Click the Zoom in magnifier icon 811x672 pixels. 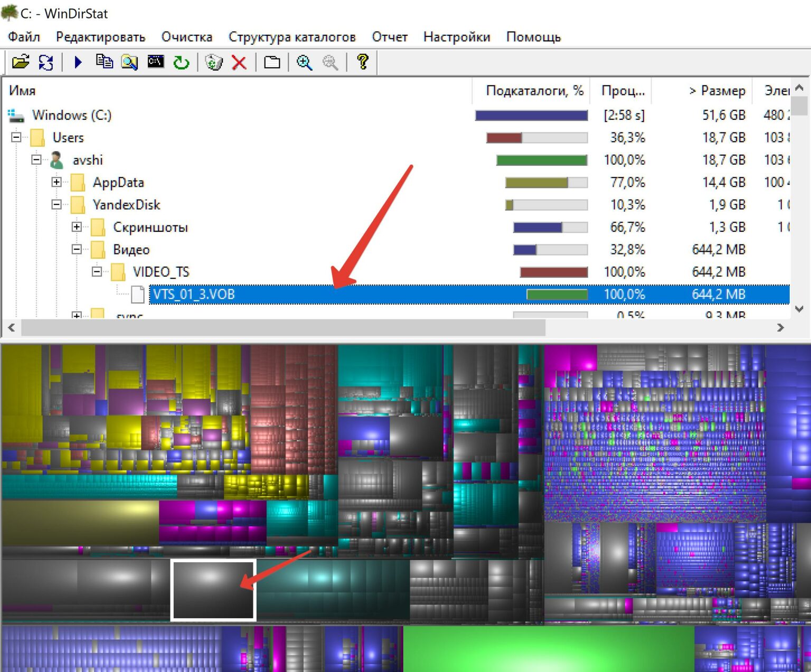click(304, 62)
